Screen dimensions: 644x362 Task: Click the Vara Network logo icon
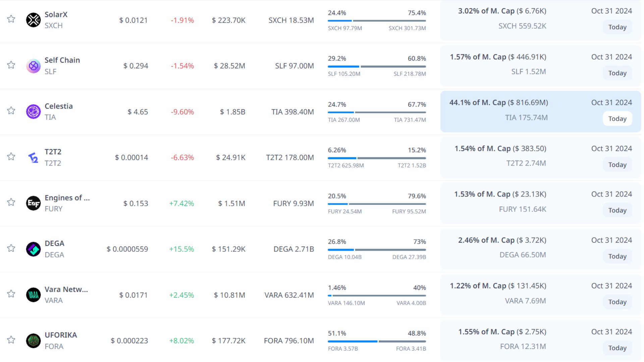[33, 295]
